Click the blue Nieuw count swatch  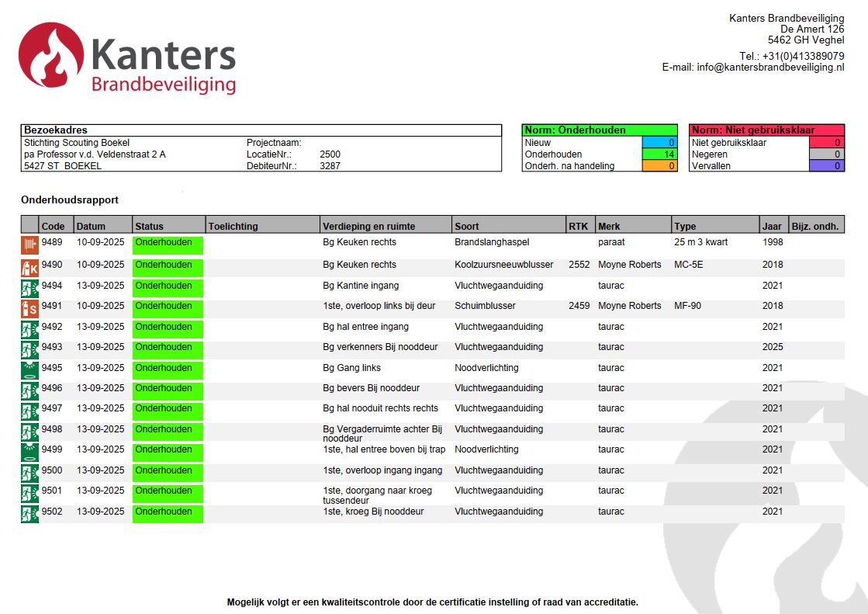(x=660, y=143)
